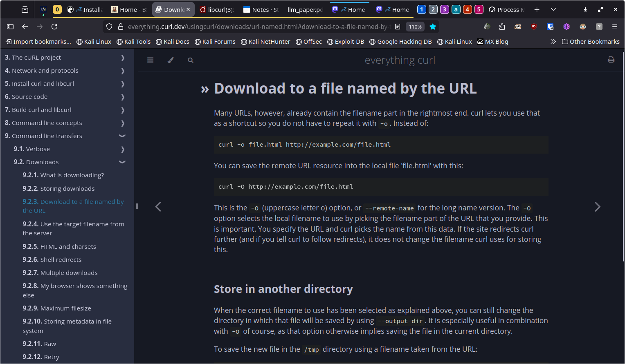
Task: Expand the 'Network and protocols' chapter
Action: point(122,71)
